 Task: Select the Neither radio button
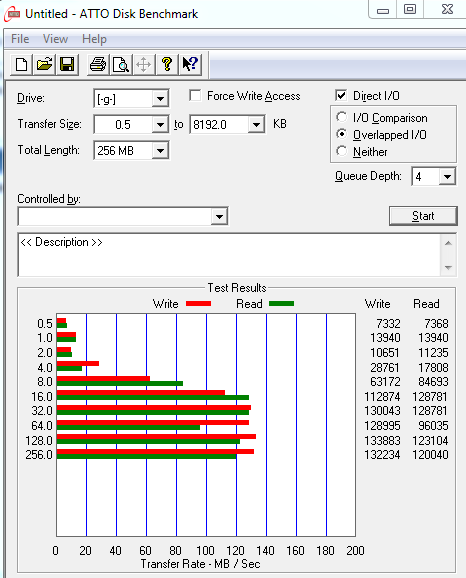click(342, 151)
